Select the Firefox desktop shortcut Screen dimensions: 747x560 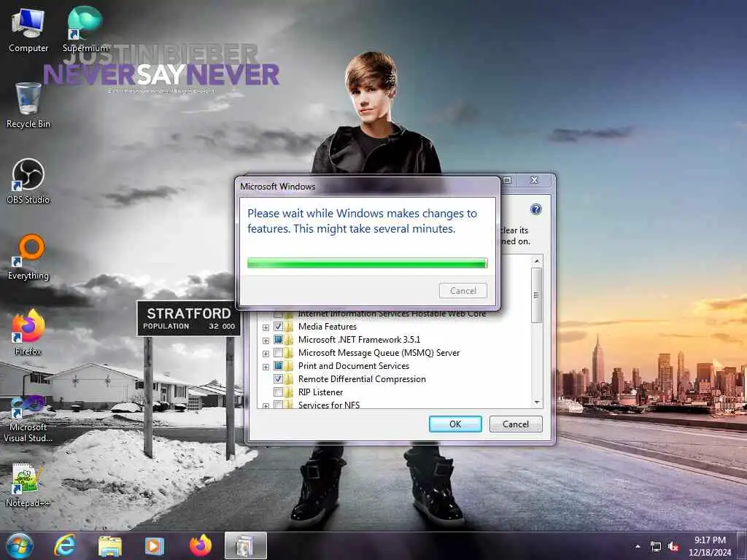(x=28, y=332)
